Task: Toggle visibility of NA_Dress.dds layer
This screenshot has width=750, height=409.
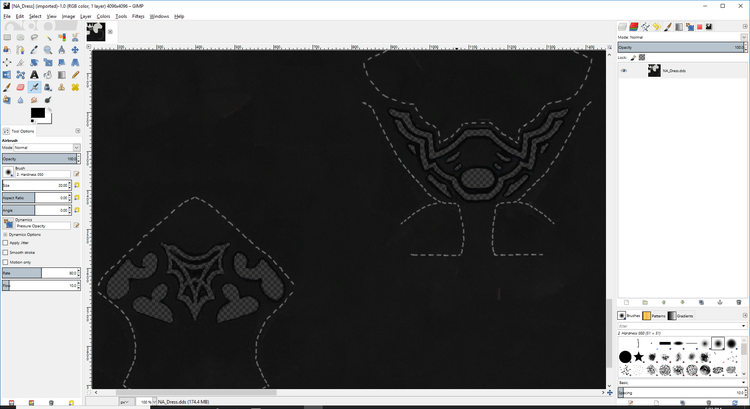Action: coord(624,71)
